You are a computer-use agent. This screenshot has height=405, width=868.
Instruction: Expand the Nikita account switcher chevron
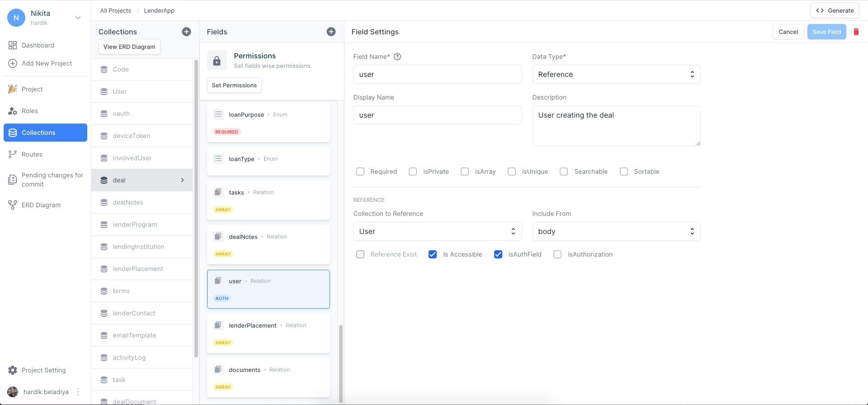(78, 18)
